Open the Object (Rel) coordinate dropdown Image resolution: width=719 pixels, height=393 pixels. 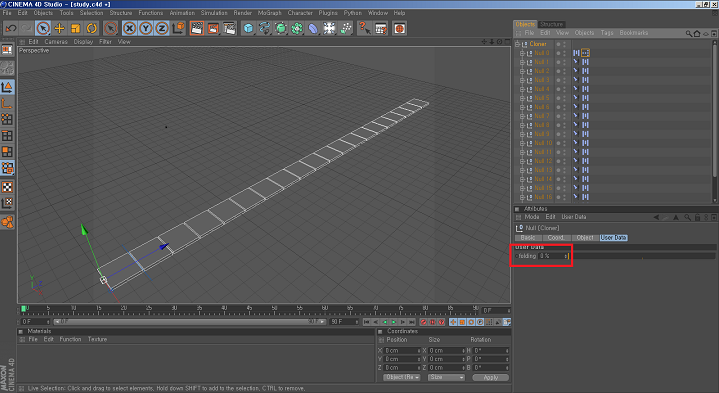point(402,377)
